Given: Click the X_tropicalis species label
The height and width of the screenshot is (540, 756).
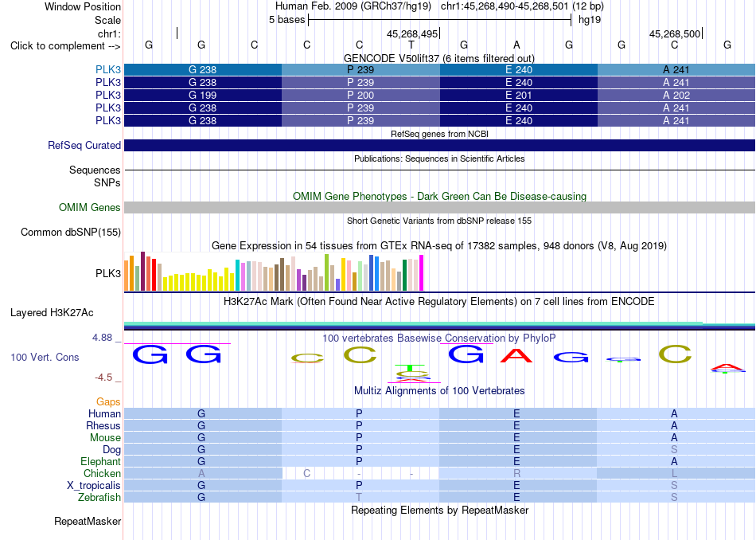Looking at the screenshot, I should coord(94,486).
